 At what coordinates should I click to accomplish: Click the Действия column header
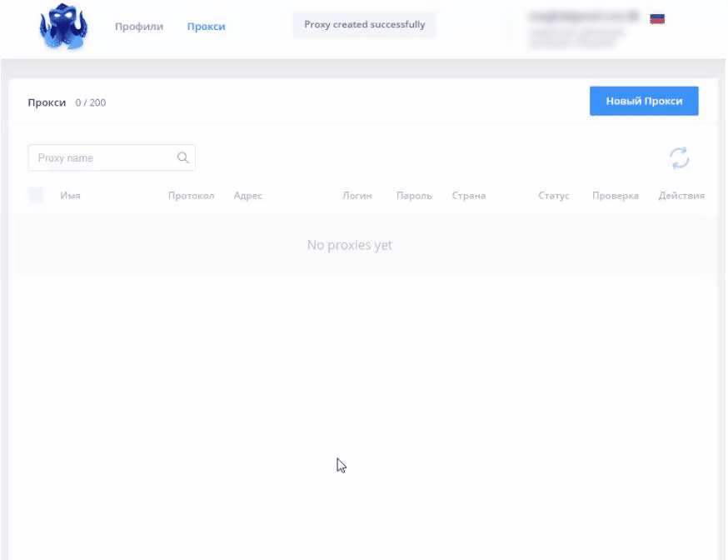pyautogui.click(x=681, y=196)
